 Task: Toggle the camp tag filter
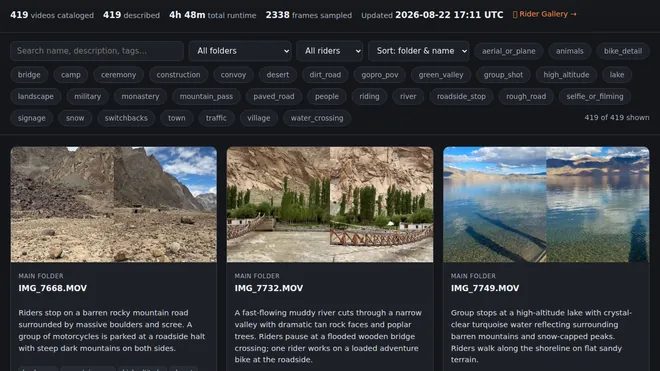(70, 75)
